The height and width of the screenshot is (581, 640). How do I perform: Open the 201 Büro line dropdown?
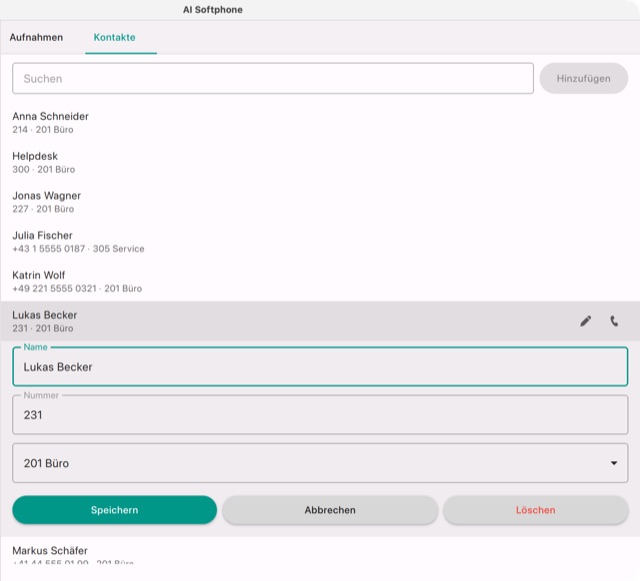320,463
